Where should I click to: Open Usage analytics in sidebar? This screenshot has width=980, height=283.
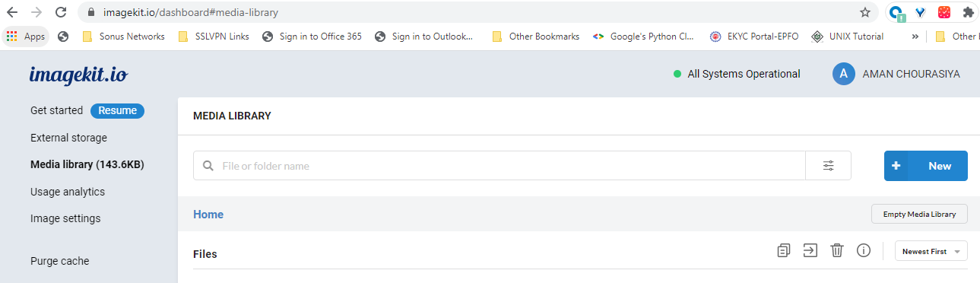coord(68,192)
